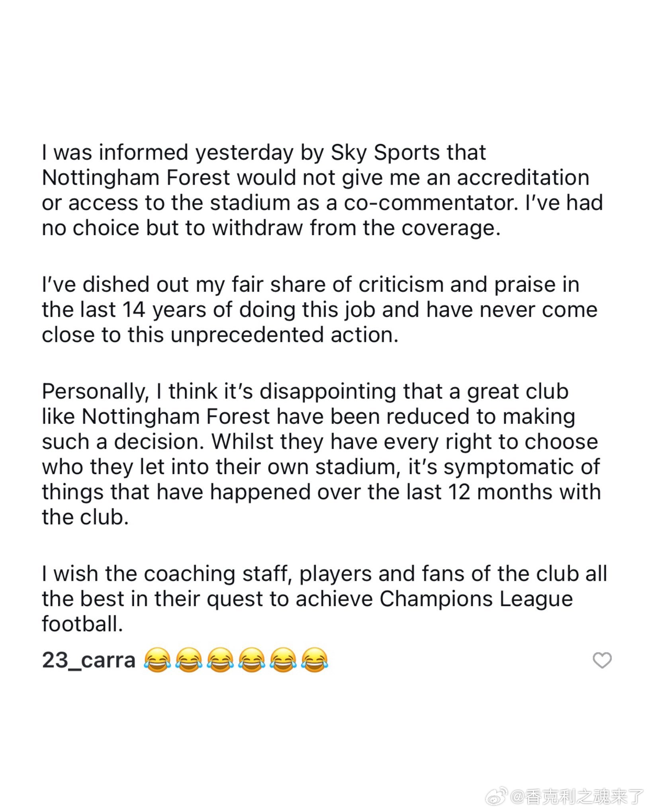Click the last laughing-crying emoji in the comment
Image resolution: width=650 pixels, height=812 pixels.
point(314,660)
